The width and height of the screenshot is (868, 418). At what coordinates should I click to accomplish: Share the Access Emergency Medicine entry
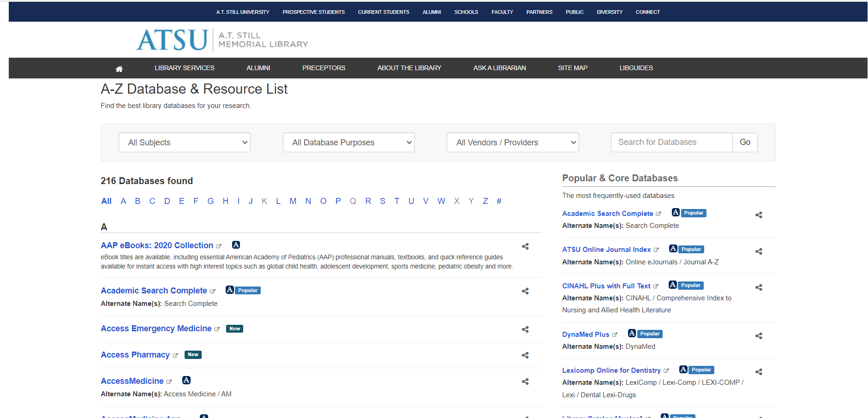click(525, 329)
